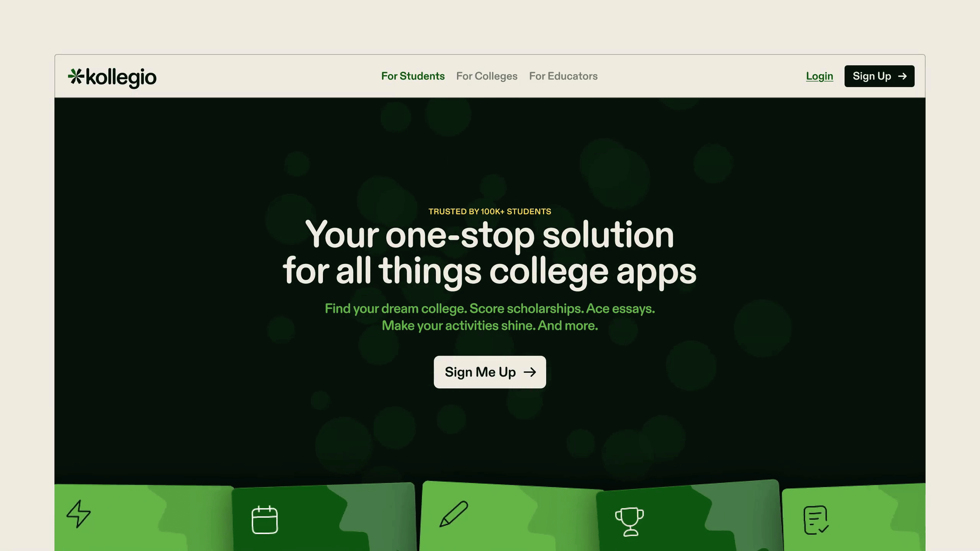Select the trophy card icon

[x=629, y=522]
